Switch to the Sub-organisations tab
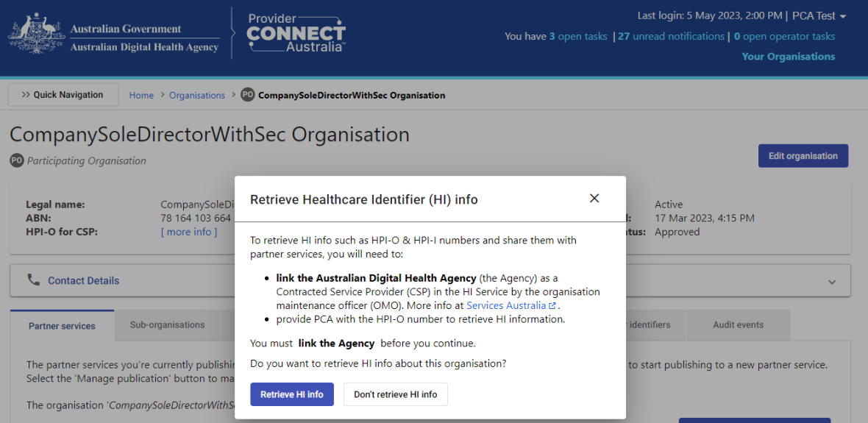This screenshot has width=868, height=423. pos(167,325)
